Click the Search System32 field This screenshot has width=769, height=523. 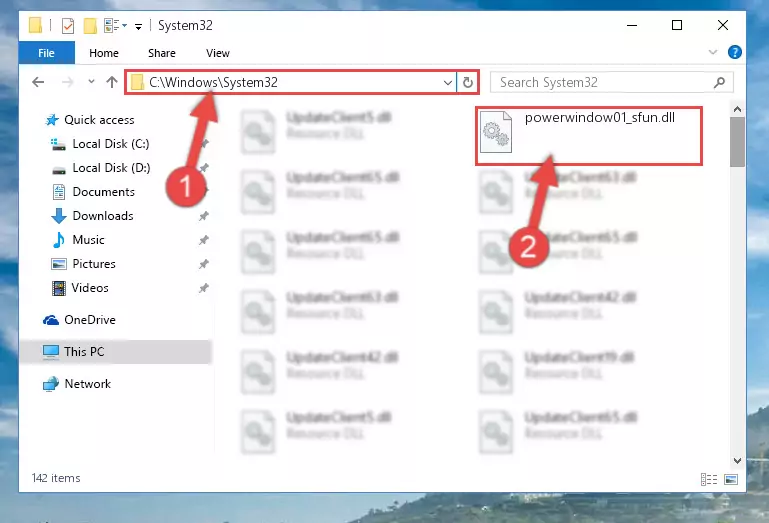(612, 82)
